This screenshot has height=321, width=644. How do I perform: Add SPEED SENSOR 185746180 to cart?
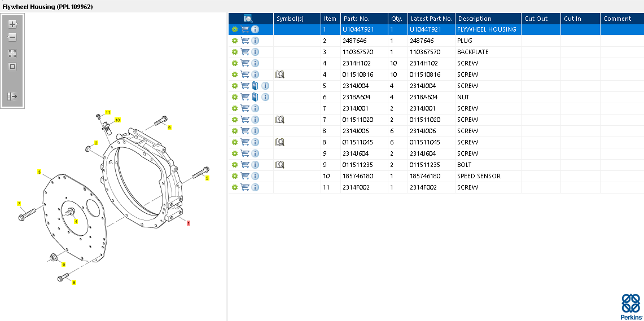tap(245, 176)
